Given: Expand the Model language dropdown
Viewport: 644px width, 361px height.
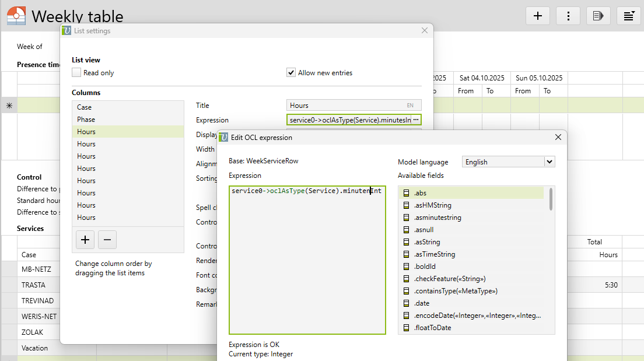Looking at the screenshot, I should coord(548,162).
